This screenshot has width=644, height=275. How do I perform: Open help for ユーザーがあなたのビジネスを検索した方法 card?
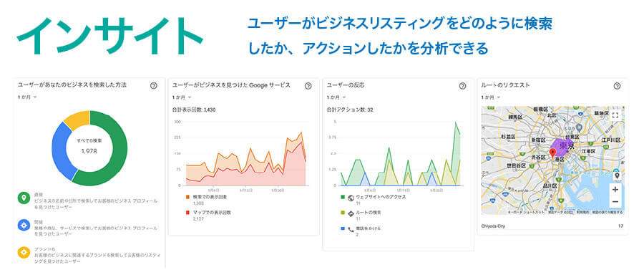click(154, 86)
